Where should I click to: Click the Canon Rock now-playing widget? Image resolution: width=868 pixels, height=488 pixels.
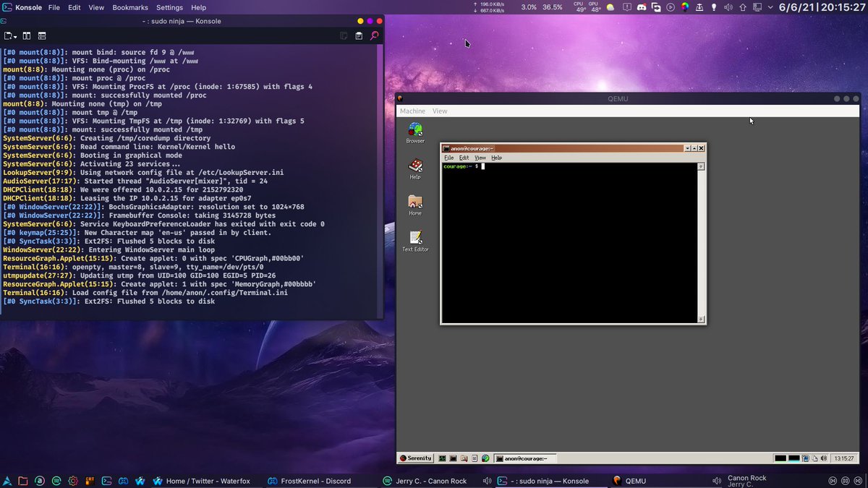coord(746,481)
